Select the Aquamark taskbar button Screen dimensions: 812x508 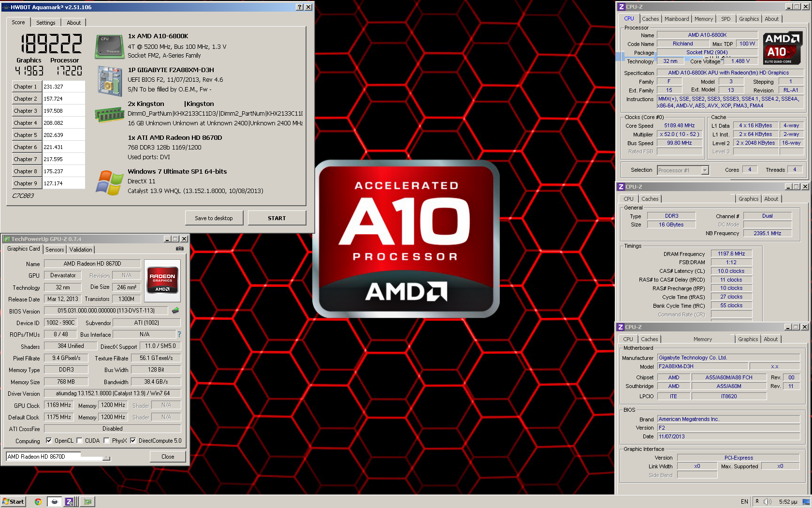coord(55,502)
